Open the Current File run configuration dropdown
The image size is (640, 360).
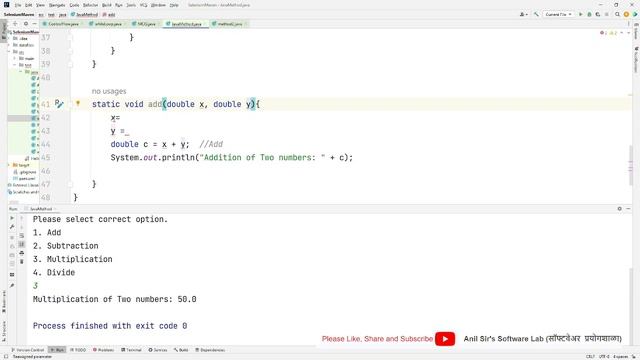(x=558, y=14)
